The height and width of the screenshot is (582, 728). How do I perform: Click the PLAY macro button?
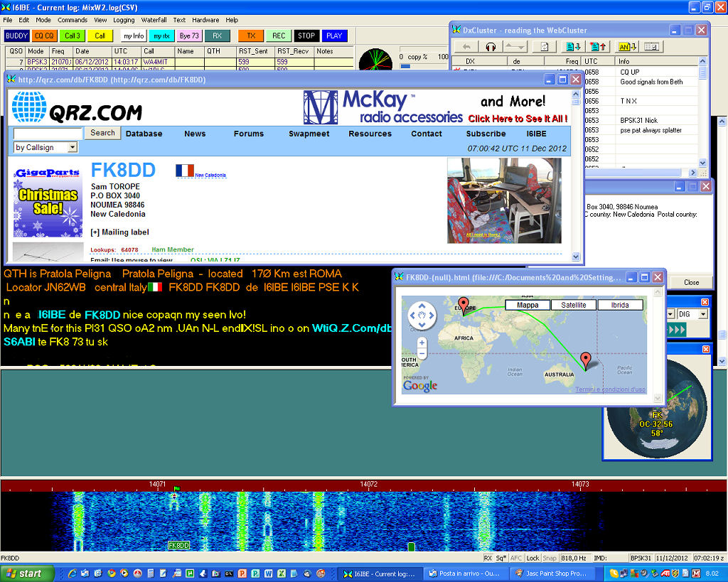(334, 36)
